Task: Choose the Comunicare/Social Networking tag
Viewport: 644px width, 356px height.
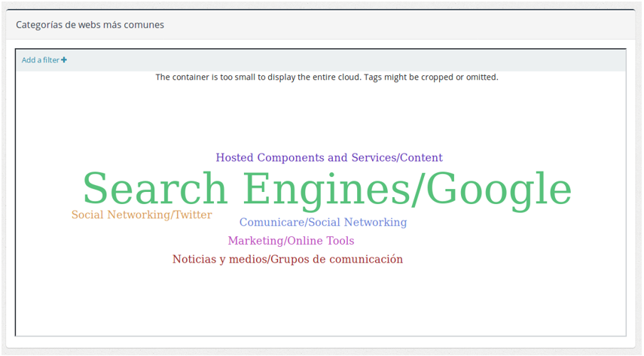Action: click(323, 223)
